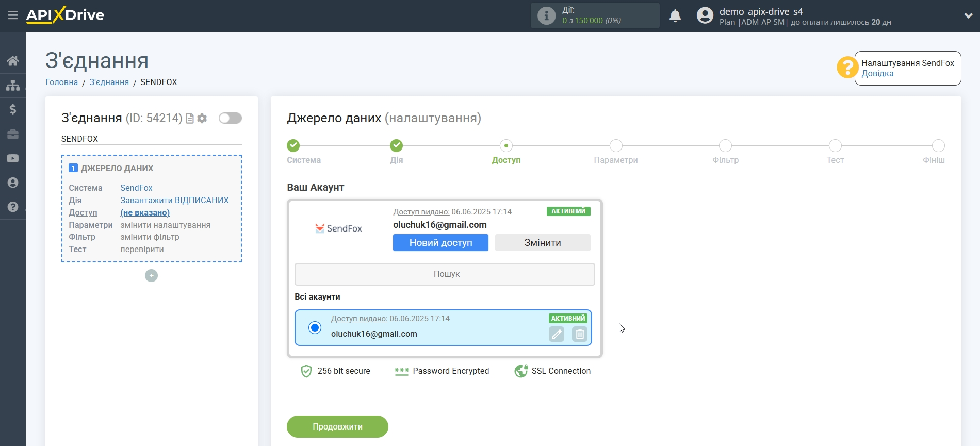Click змінити фільтр link
Screen dimensions: 980x446
click(150, 237)
